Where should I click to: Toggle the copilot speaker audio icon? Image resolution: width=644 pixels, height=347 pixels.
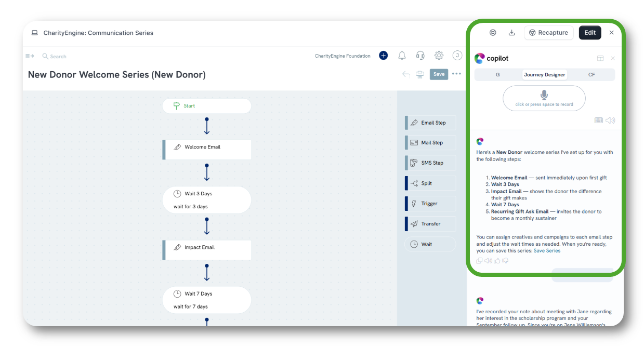(610, 121)
